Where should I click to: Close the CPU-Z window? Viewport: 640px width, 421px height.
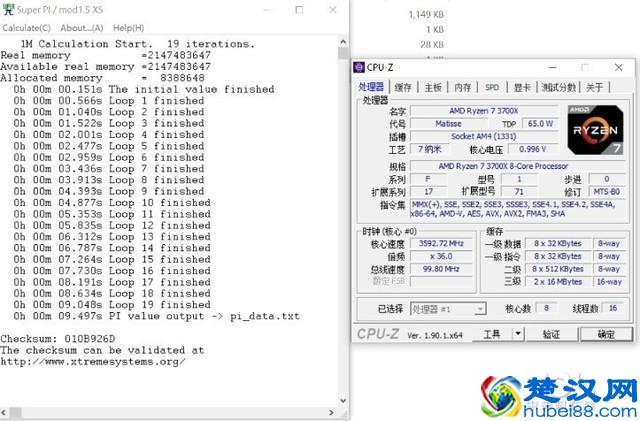coord(619,67)
